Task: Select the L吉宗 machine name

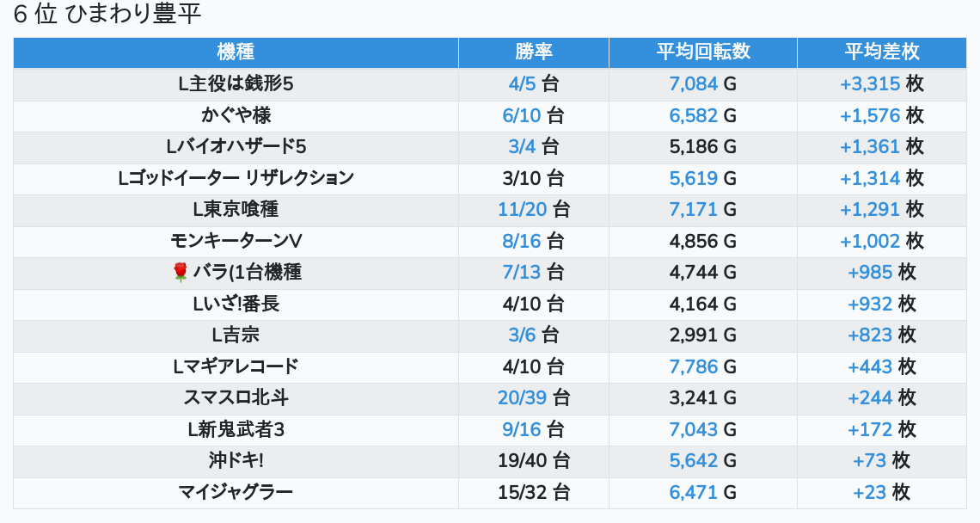Action: pyautogui.click(x=236, y=335)
